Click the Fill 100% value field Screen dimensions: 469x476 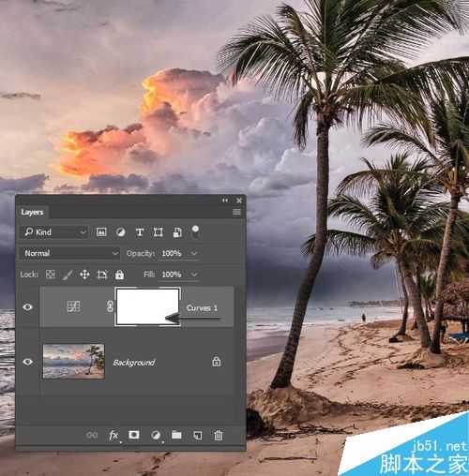[x=172, y=275]
